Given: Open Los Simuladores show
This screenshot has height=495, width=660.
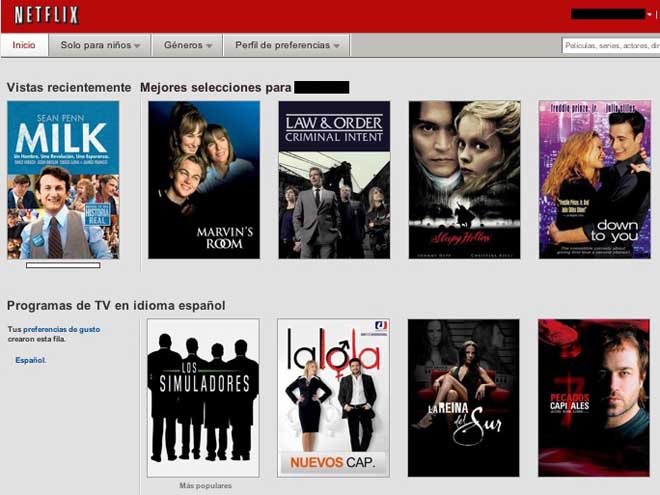Looking at the screenshot, I should [x=203, y=397].
